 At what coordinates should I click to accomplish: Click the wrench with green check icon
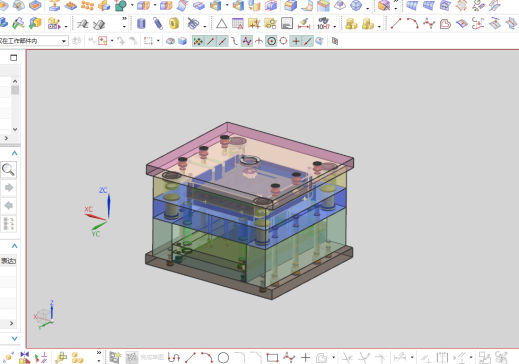coord(18,24)
